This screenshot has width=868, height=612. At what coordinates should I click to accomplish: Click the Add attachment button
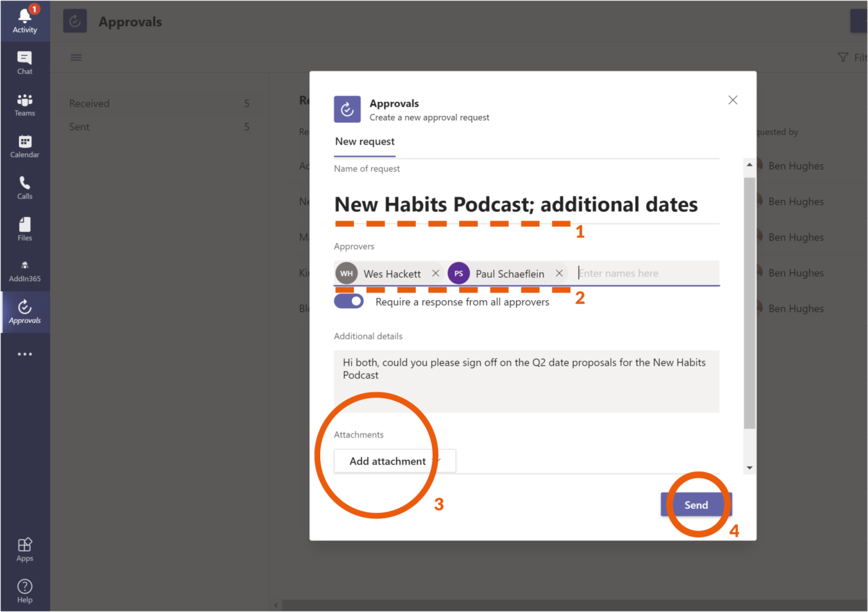(x=387, y=461)
